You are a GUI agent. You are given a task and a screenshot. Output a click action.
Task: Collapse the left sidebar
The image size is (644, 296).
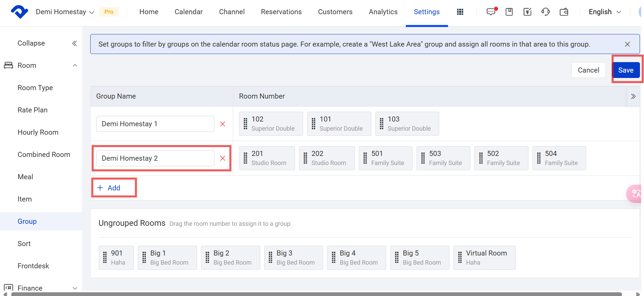(75, 43)
